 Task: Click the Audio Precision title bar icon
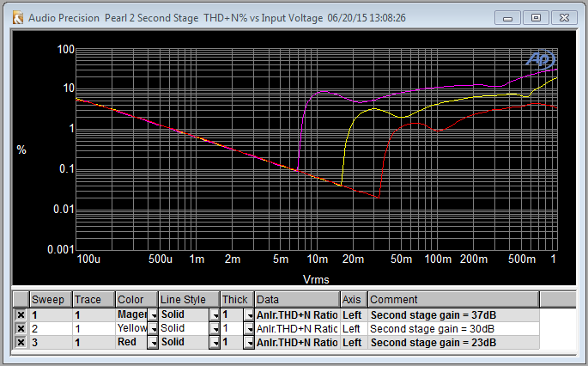click(18, 18)
